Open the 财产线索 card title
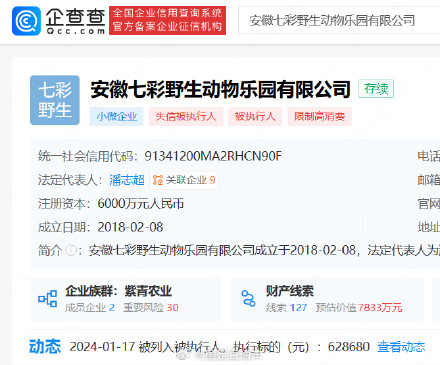The image size is (440, 365). [290, 291]
